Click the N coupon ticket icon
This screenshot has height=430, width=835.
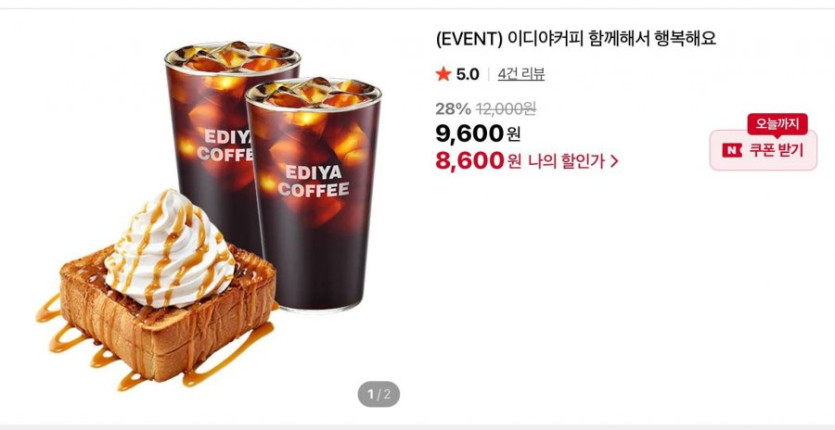[732, 150]
